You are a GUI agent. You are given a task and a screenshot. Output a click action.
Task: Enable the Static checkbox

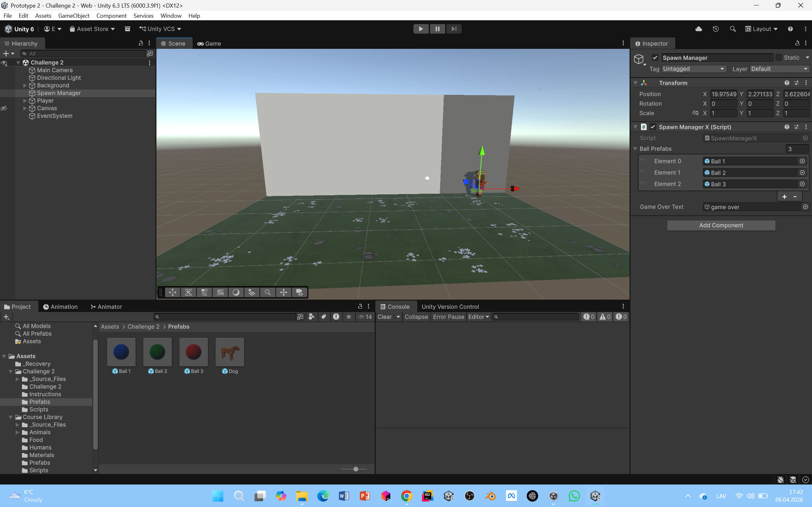[x=779, y=58]
